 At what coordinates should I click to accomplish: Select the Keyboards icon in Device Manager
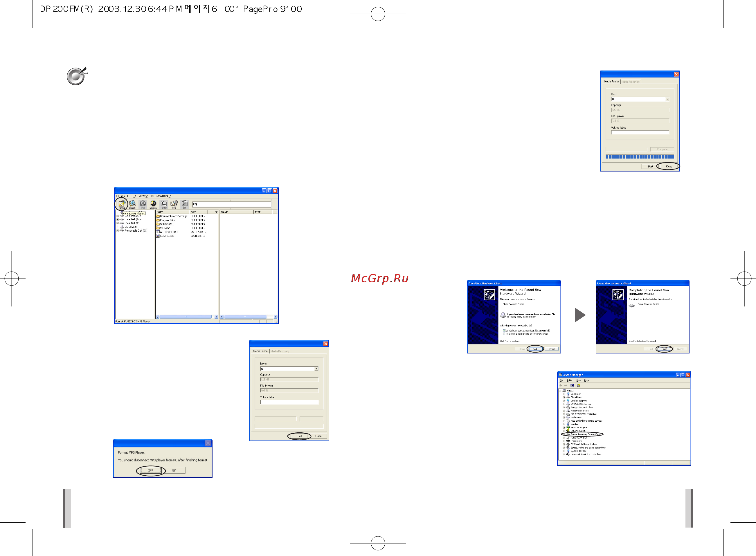tap(568, 417)
